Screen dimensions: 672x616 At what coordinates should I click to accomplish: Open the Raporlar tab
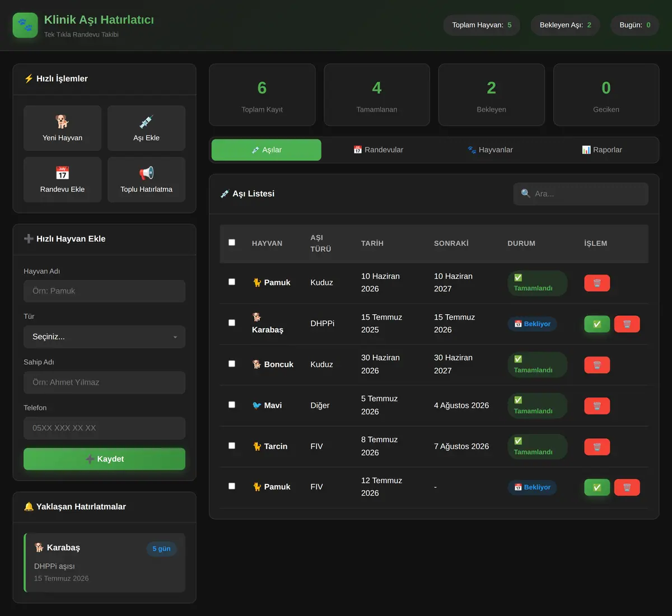(602, 150)
